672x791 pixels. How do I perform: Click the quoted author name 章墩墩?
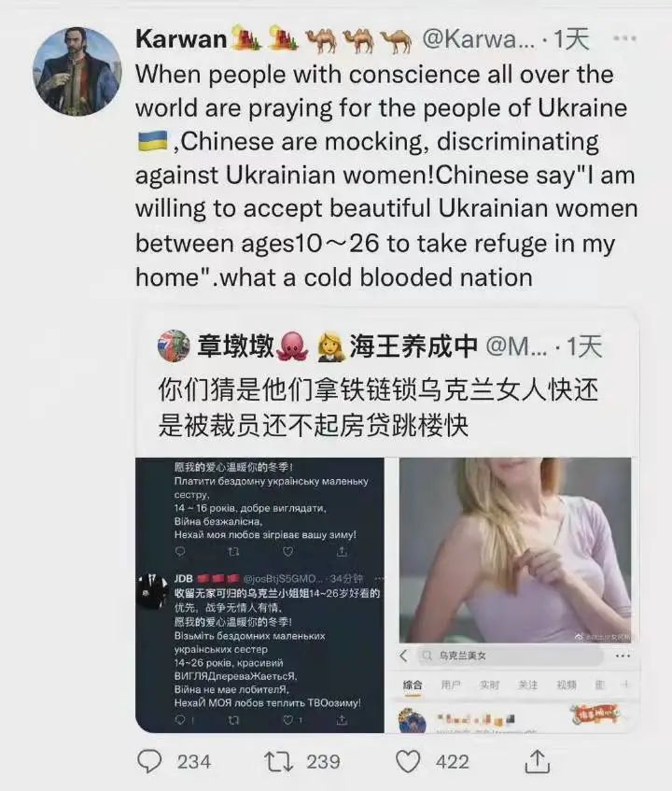tap(235, 346)
